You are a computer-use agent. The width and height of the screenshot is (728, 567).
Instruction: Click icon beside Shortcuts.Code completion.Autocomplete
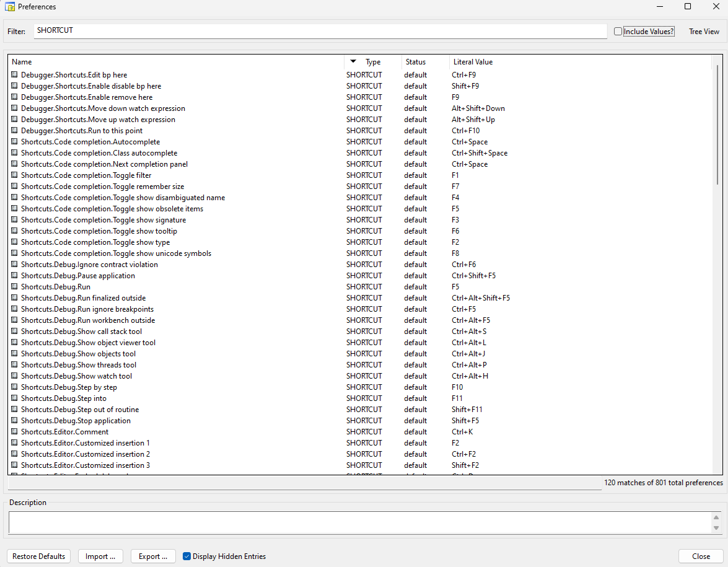pyautogui.click(x=15, y=142)
